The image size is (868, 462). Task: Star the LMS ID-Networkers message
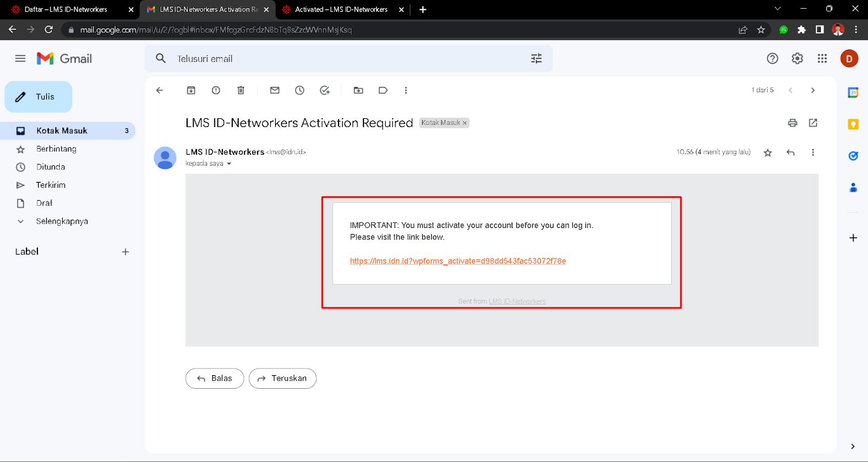(x=768, y=153)
